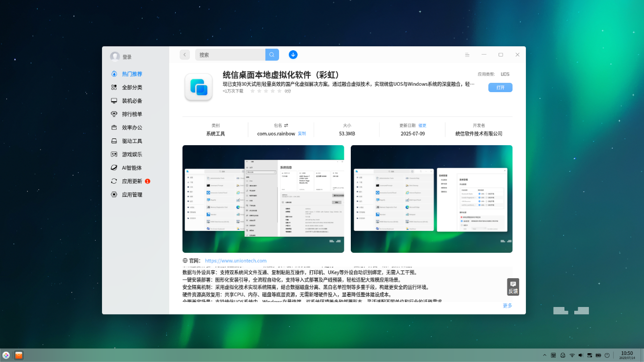The image size is (644, 362).
Task: Open the hamburger main menu
Action: tap(467, 55)
